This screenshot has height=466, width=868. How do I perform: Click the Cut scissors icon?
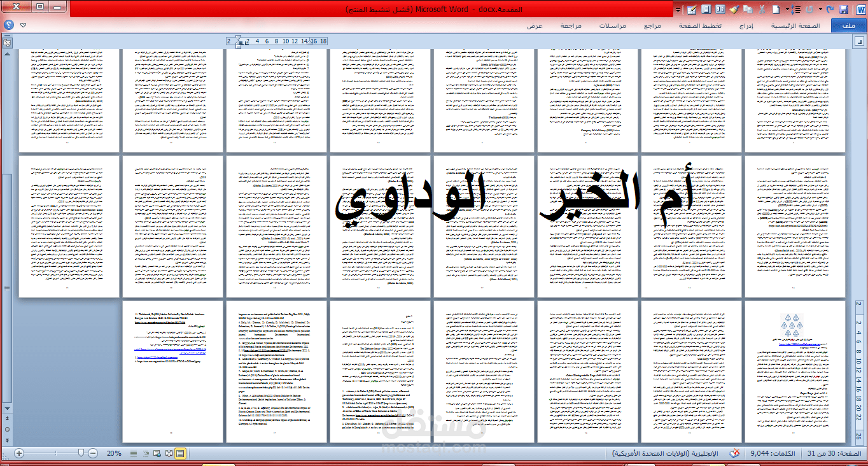pyautogui.click(x=762, y=10)
